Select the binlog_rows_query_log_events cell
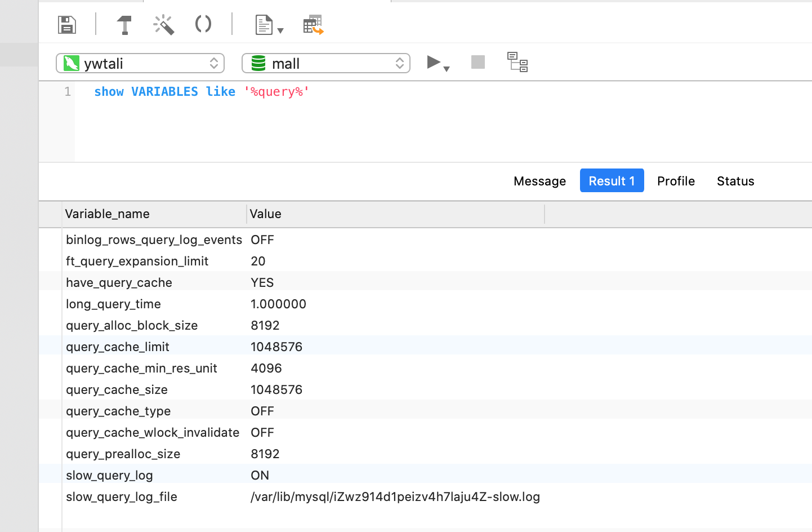Screen dimensions: 812x532 coord(154,240)
